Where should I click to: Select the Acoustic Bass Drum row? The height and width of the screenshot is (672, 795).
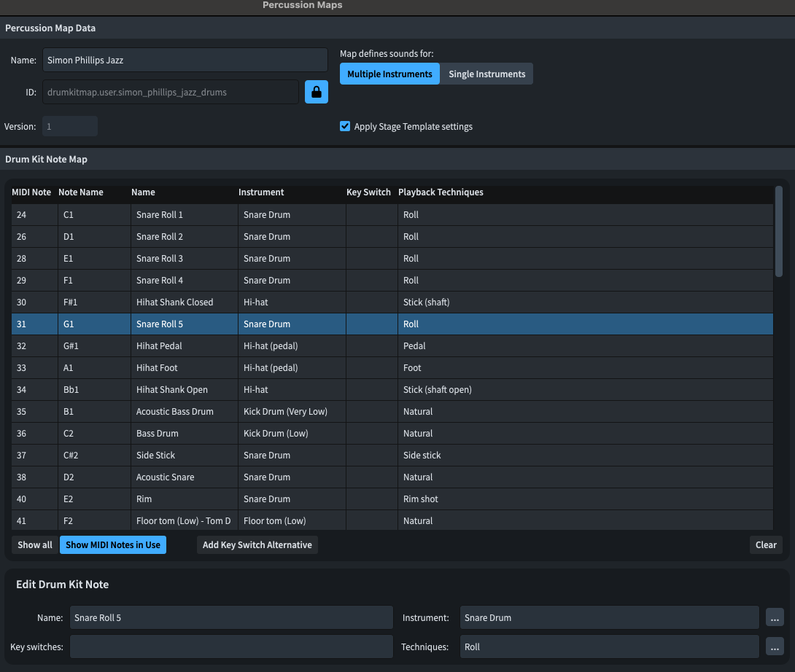392,411
